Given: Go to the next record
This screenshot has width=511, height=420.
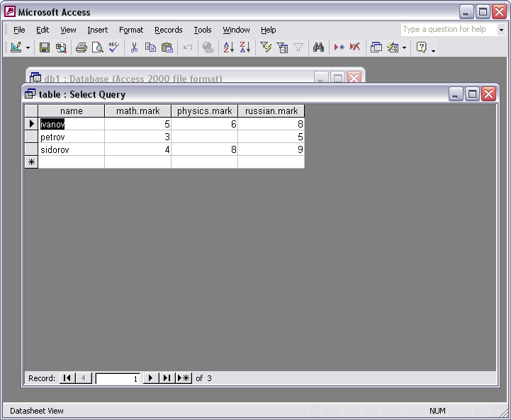Looking at the screenshot, I should tap(150, 378).
